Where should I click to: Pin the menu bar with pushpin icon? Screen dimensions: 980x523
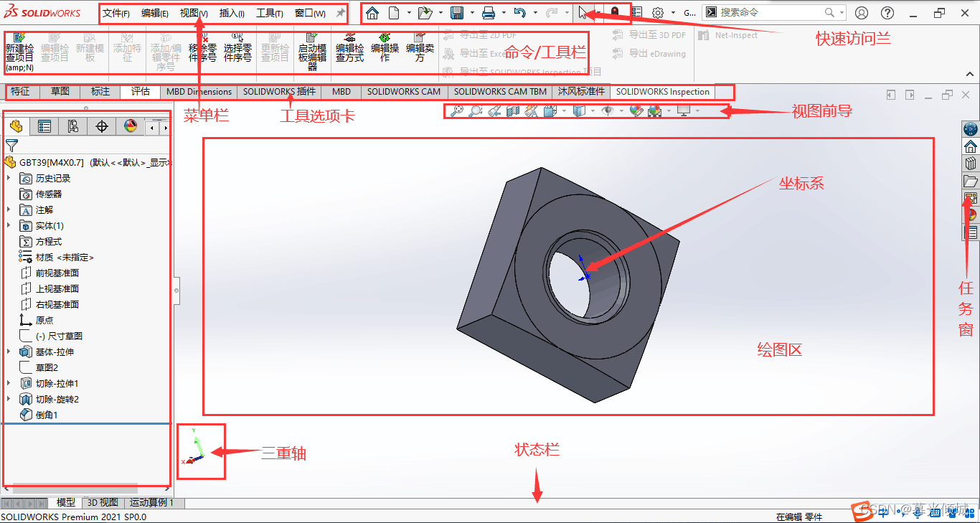pyautogui.click(x=340, y=13)
